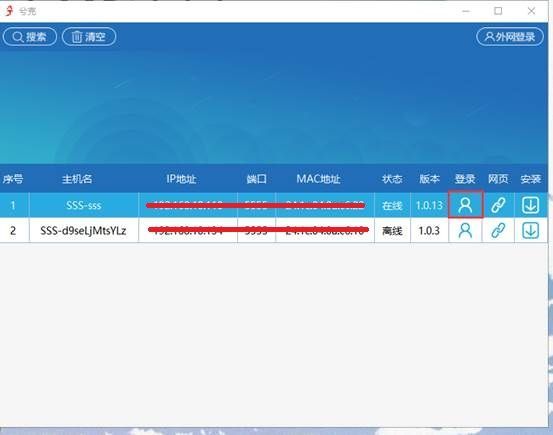Click the login user icon for SSS-d9seLjMtsYLz
Image resolution: width=553 pixels, height=435 pixels.
[465, 231]
